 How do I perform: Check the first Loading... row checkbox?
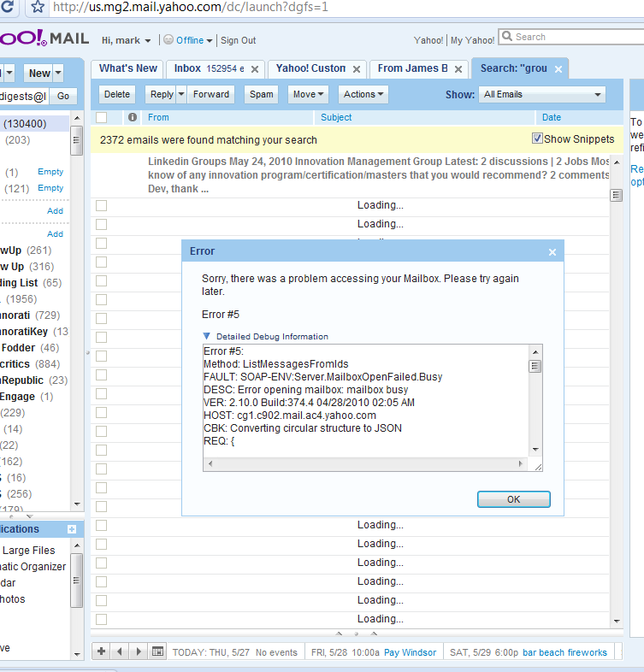101,206
